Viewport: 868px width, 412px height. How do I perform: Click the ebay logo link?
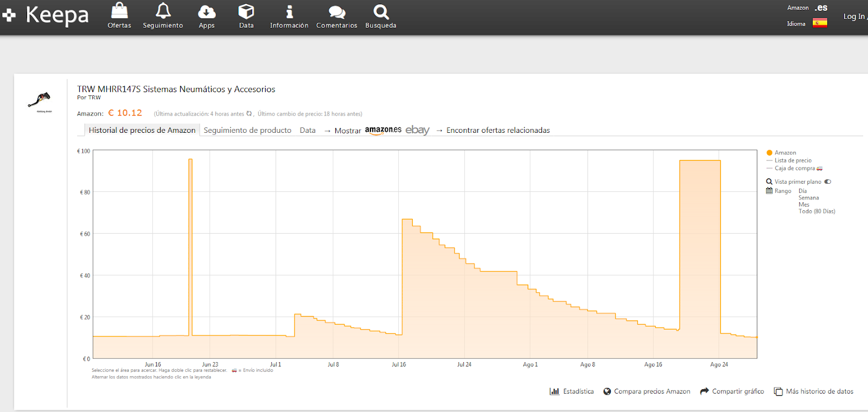[417, 130]
